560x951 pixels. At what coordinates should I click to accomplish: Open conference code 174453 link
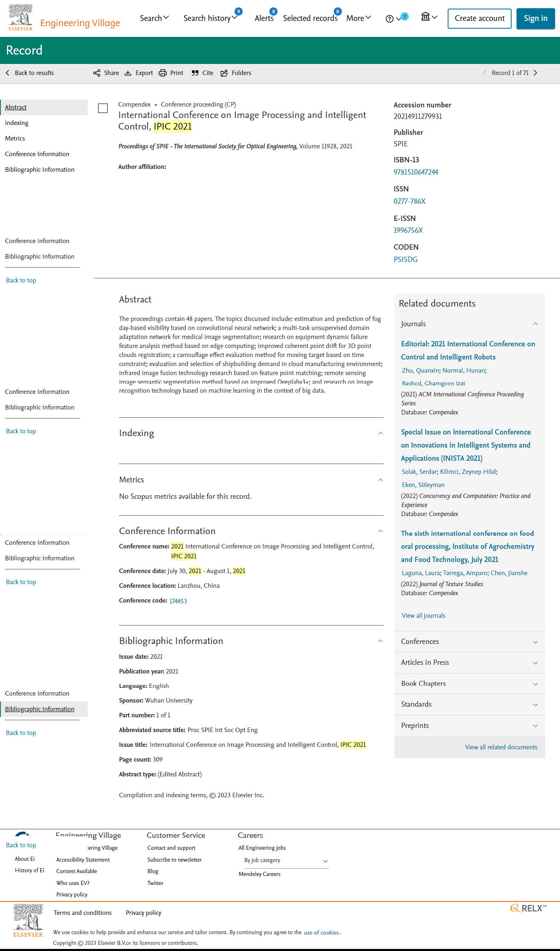pyautogui.click(x=178, y=601)
